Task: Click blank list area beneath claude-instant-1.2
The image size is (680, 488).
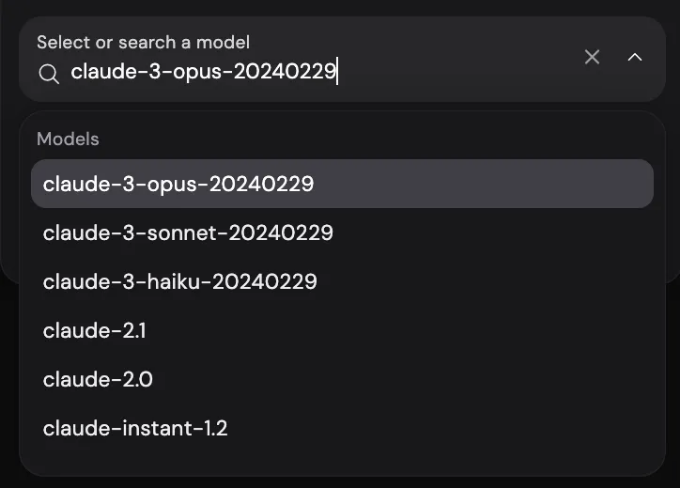Action: coord(342,463)
